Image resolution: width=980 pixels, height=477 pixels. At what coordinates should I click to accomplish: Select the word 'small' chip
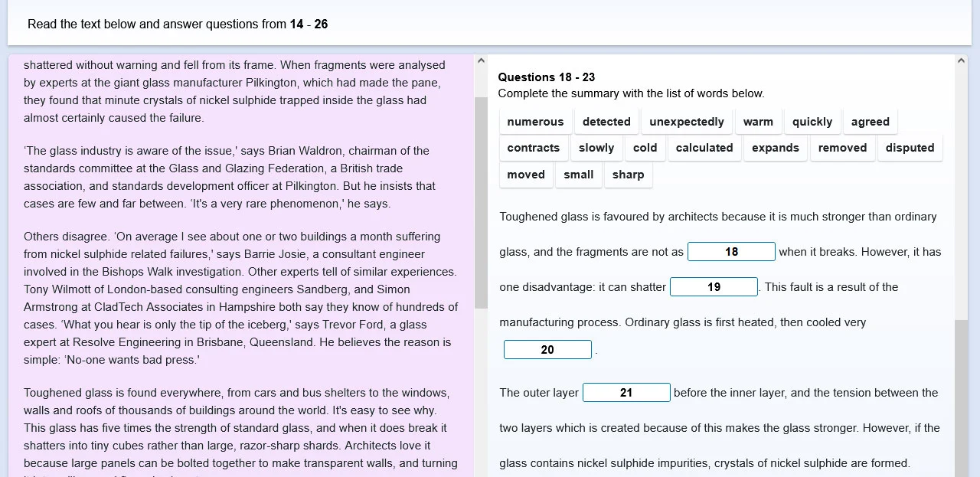579,175
